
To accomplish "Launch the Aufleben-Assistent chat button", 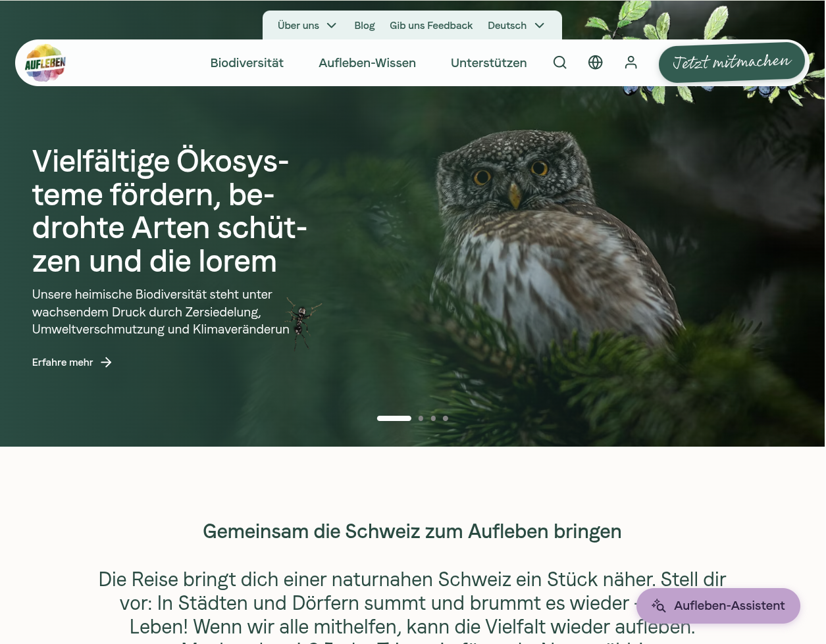I will [x=719, y=606].
